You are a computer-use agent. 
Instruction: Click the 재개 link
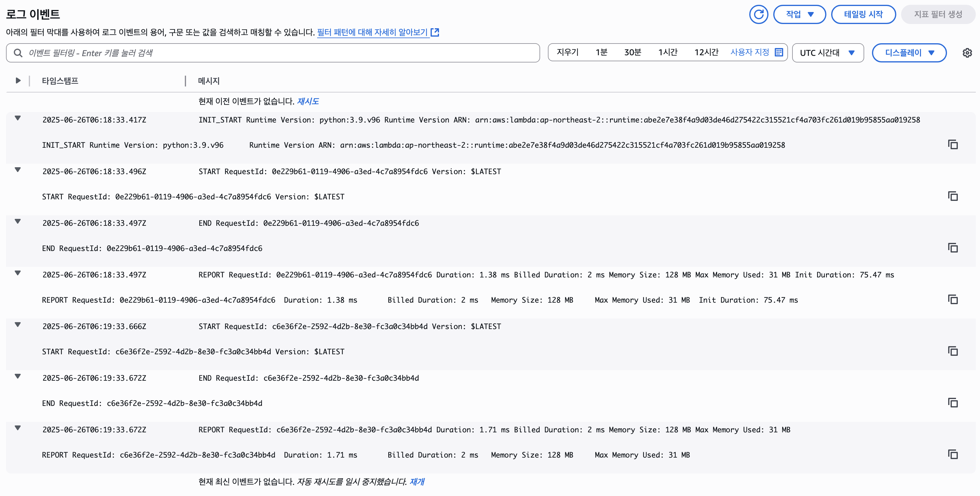tap(417, 482)
